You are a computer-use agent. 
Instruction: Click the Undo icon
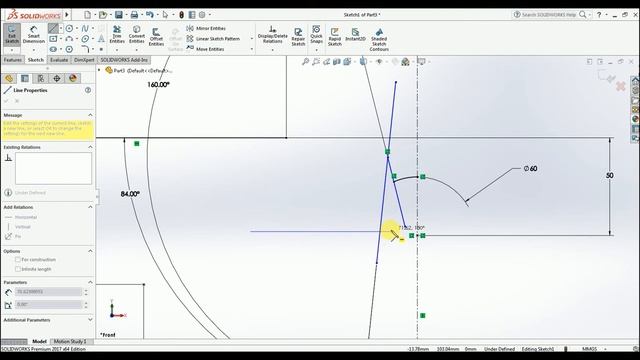click(150, 15)
